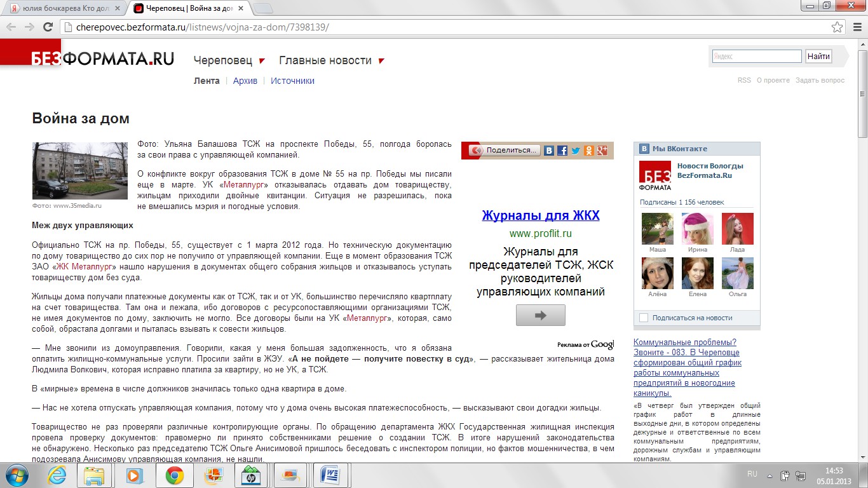
Task: Open Лада's profile photo
Action: click(738, 229)
